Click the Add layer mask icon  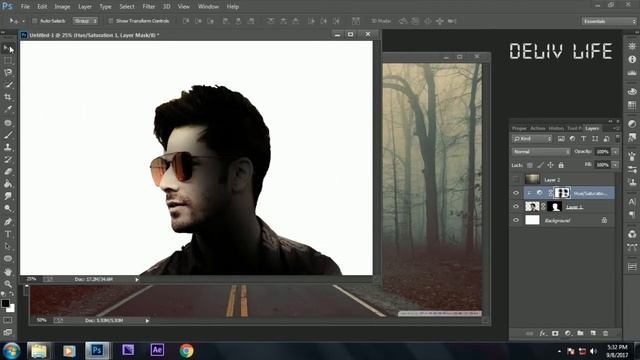click(x=555, y=333)
